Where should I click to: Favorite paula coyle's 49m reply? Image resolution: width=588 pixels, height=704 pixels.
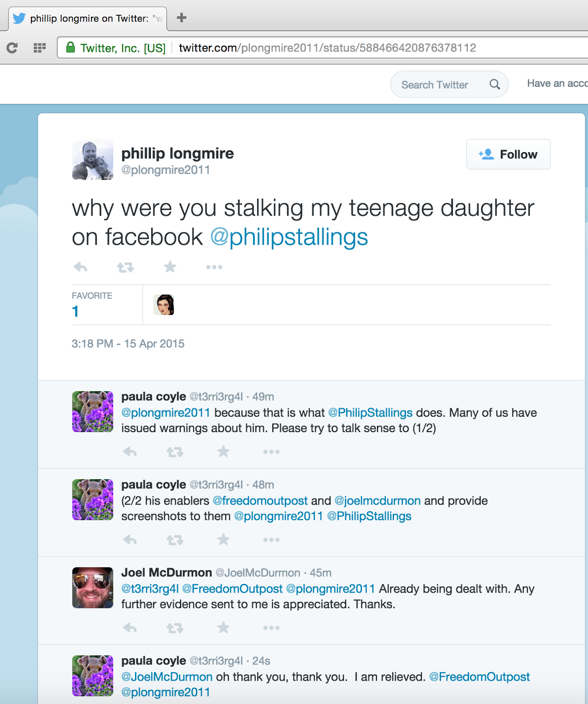tap(223, 451)
